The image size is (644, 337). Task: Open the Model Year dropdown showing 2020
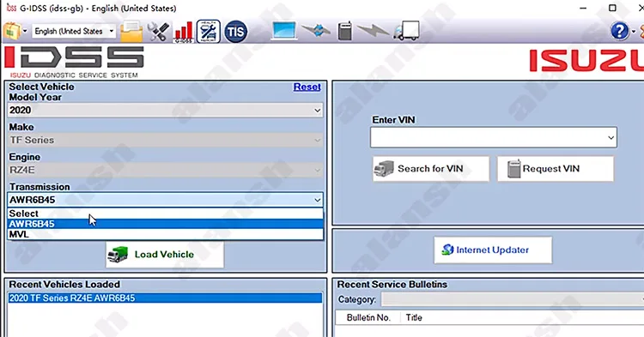coord(165,110)
